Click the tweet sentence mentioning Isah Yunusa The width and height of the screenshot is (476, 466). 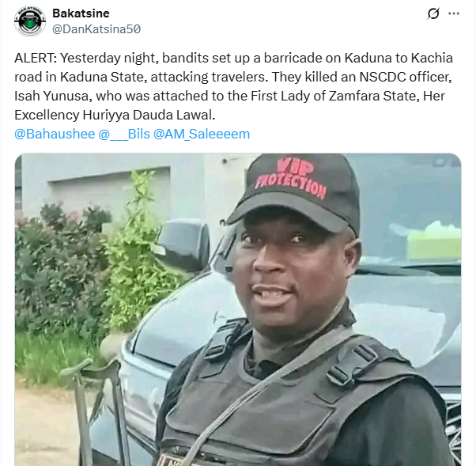[234, 96]
